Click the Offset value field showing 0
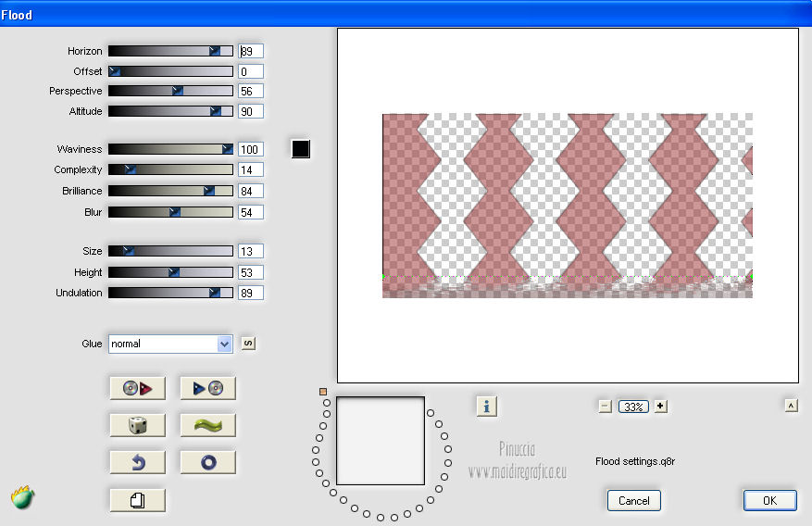This screenshot has width=812, height=526. coord(251,71)
